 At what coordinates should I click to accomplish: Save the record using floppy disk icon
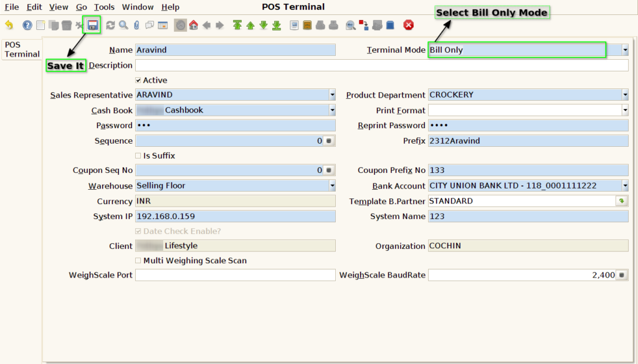pos(93,25)
